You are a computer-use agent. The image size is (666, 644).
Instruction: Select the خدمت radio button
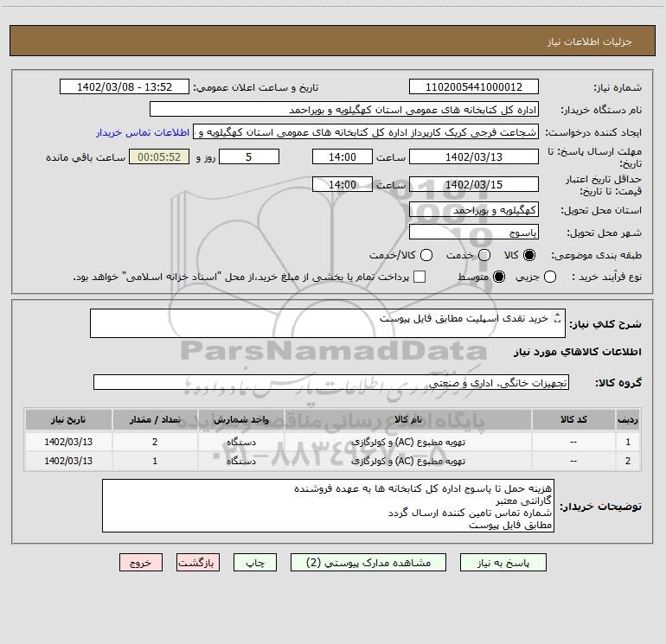pyautogui.click(x=484, y=255)
